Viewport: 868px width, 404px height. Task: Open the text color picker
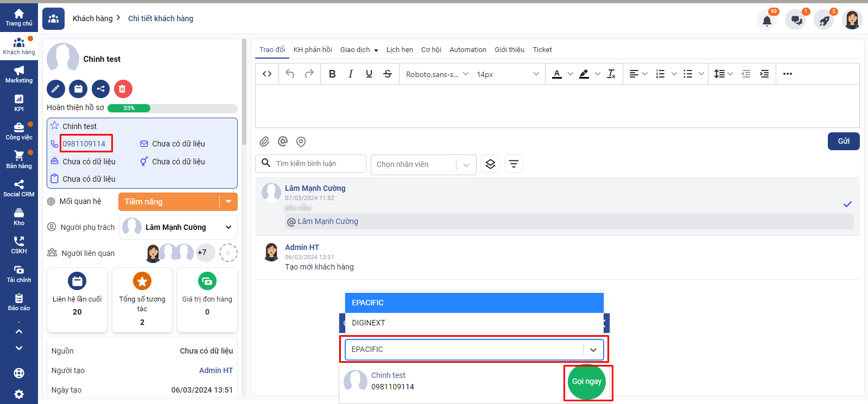[x=557, y=74]
